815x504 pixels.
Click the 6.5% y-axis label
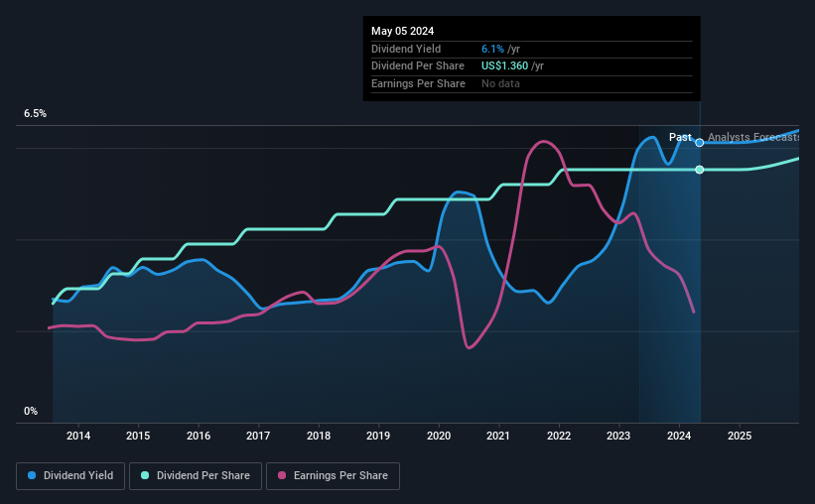[x=36, y=114]
